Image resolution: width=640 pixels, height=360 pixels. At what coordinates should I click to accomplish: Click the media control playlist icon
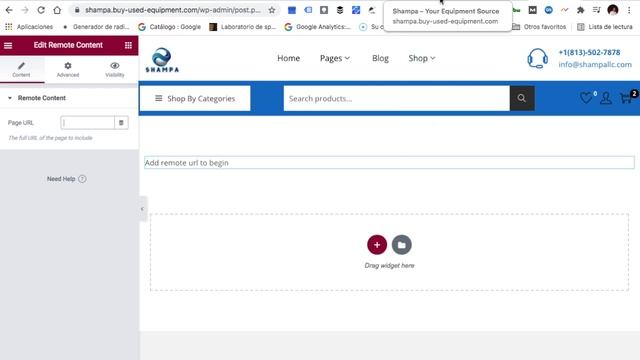(x=596, y=10)
